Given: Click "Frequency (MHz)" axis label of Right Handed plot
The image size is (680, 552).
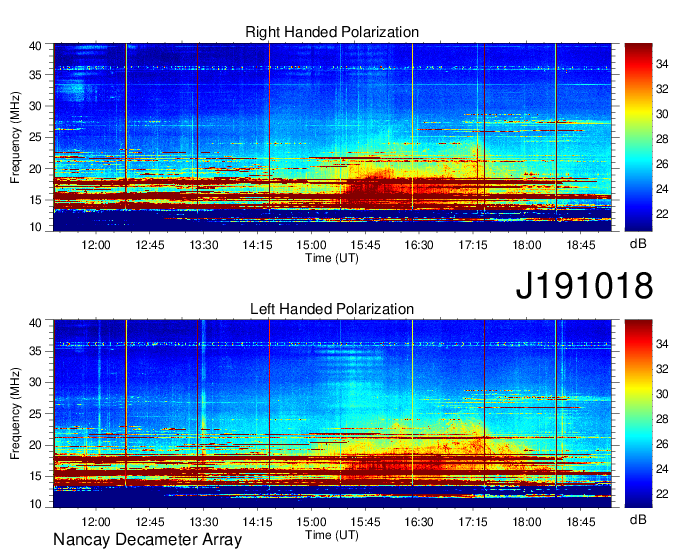Looking at the screenshot, I should click(x=15, y=137).
